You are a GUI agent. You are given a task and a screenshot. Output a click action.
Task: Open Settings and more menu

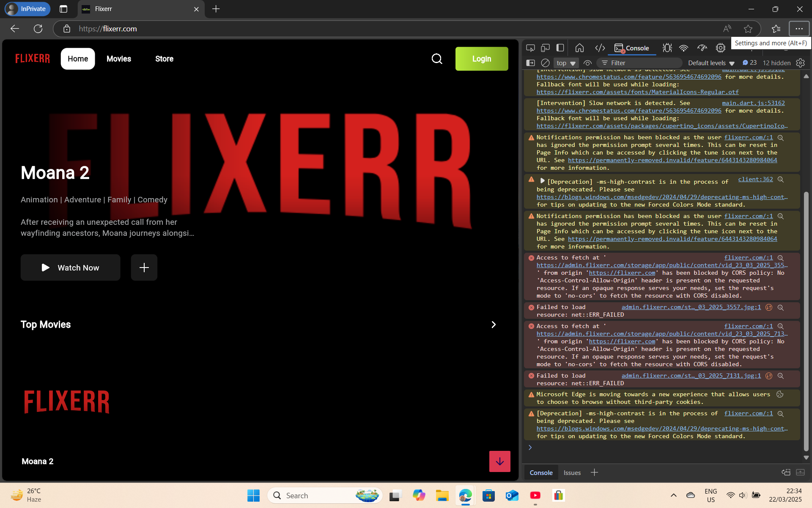click(799, 29)
